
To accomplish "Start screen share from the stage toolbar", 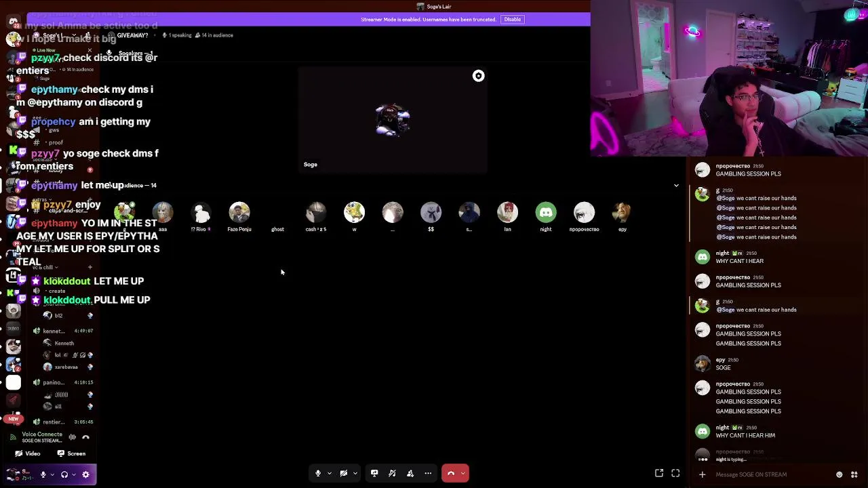I will coord(374,473).
